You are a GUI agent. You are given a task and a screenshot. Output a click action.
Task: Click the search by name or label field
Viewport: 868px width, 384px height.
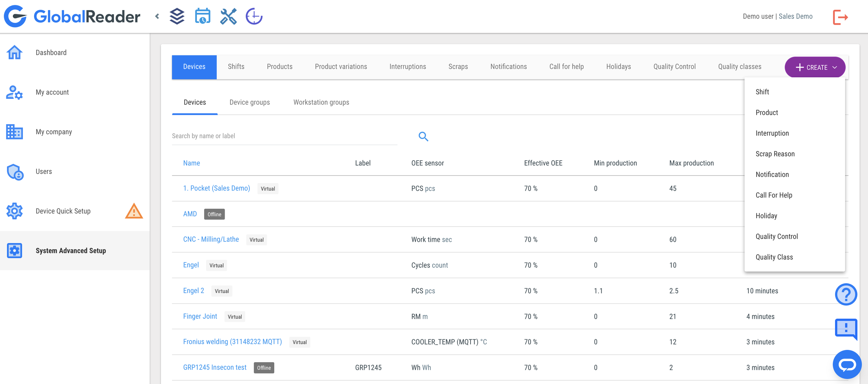(x=284, y=136)
